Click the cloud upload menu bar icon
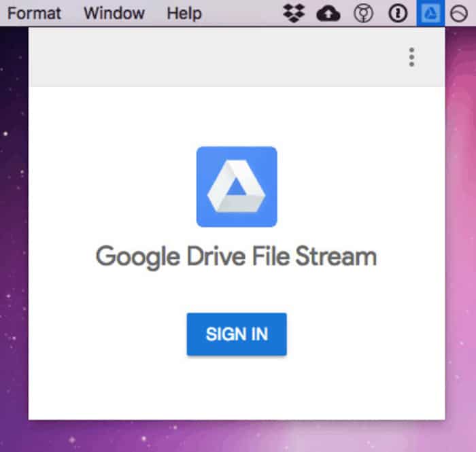This screenshot has height=452, width=476. 328,14
